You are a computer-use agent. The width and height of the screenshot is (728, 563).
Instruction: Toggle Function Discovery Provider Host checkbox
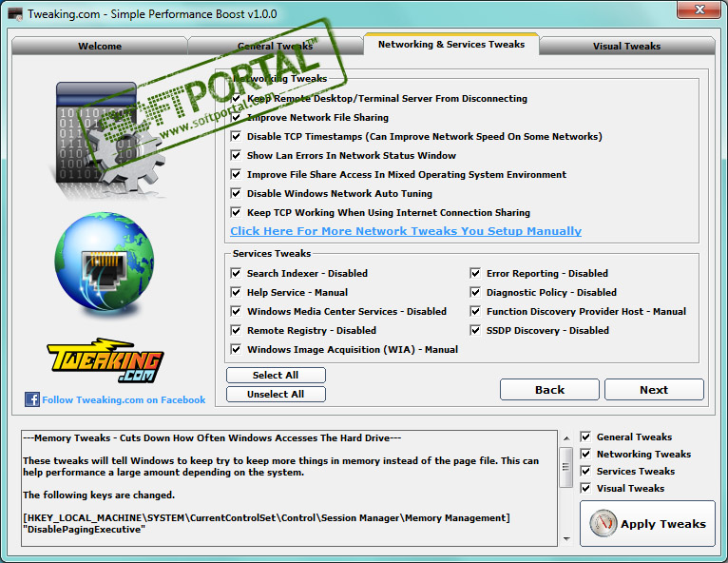[x=475, y=311]
